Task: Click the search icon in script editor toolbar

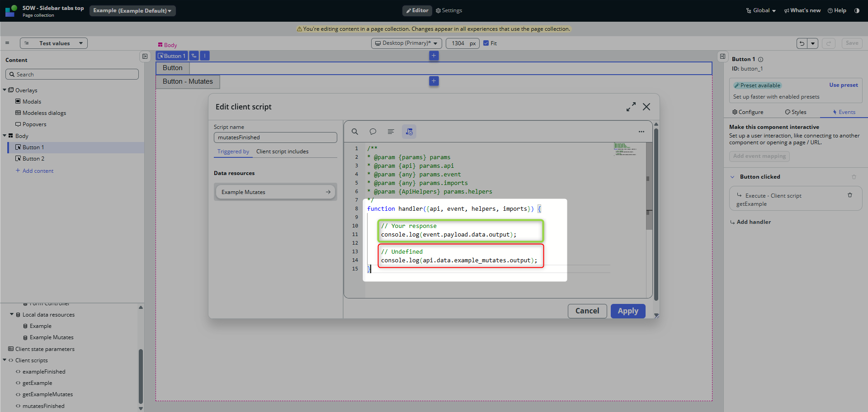Action: tap(355, 132)
